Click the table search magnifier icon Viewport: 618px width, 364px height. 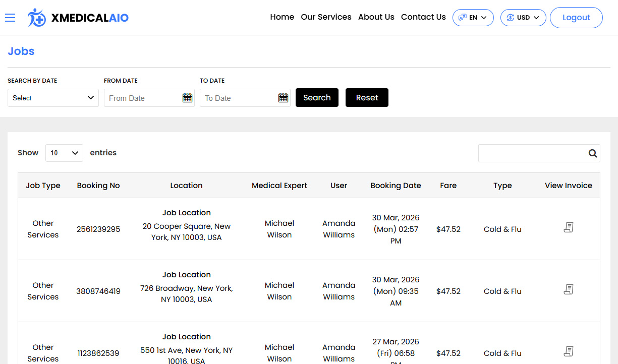tap(592, 154)
